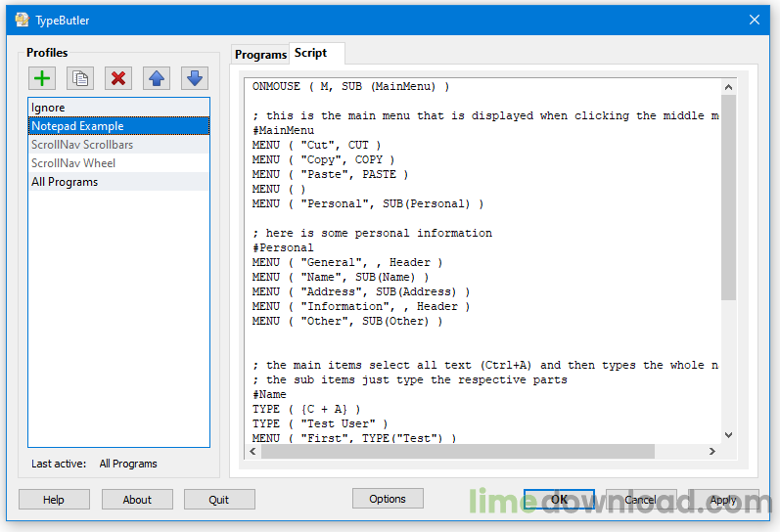Image resolution: width=780 pixels, height=532 pixels.
Task: Choose the ScrollNav Scrollbars profile
Action: click(x=118, y=145)
